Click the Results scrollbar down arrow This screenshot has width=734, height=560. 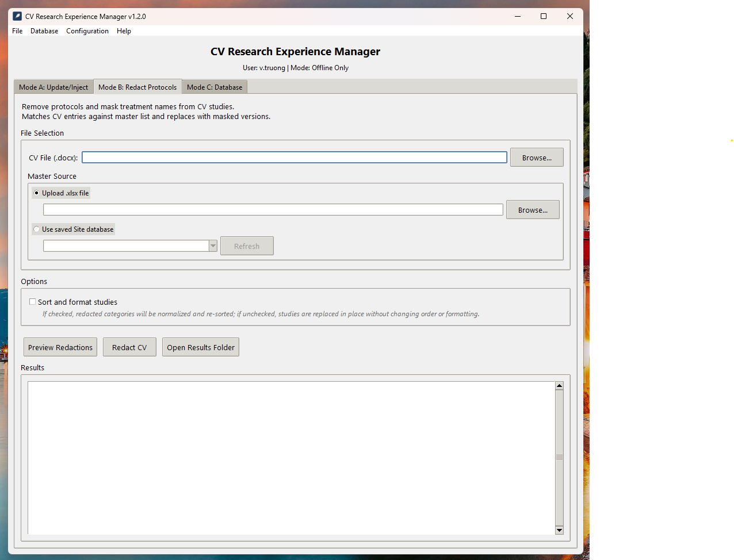click(x=559, y=530)
